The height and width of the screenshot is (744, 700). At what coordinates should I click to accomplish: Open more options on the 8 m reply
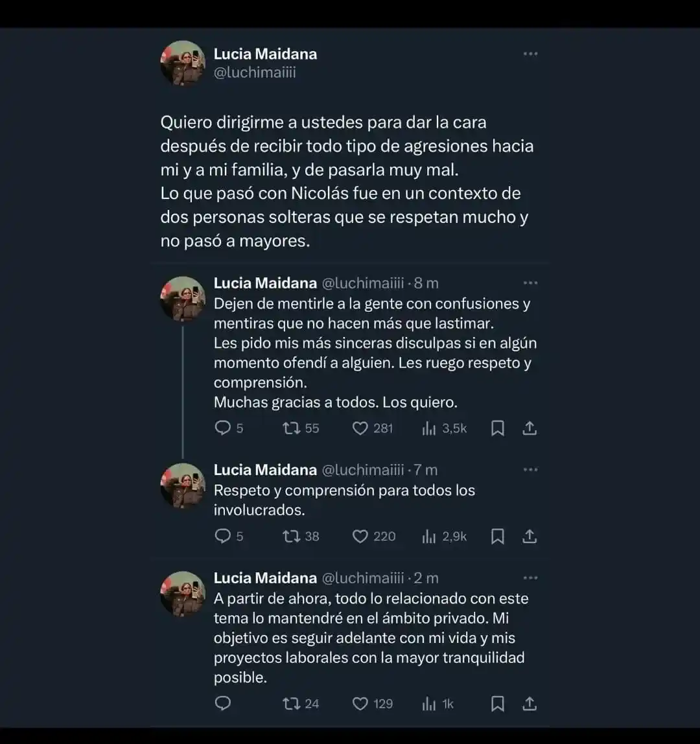click(530, 283)
